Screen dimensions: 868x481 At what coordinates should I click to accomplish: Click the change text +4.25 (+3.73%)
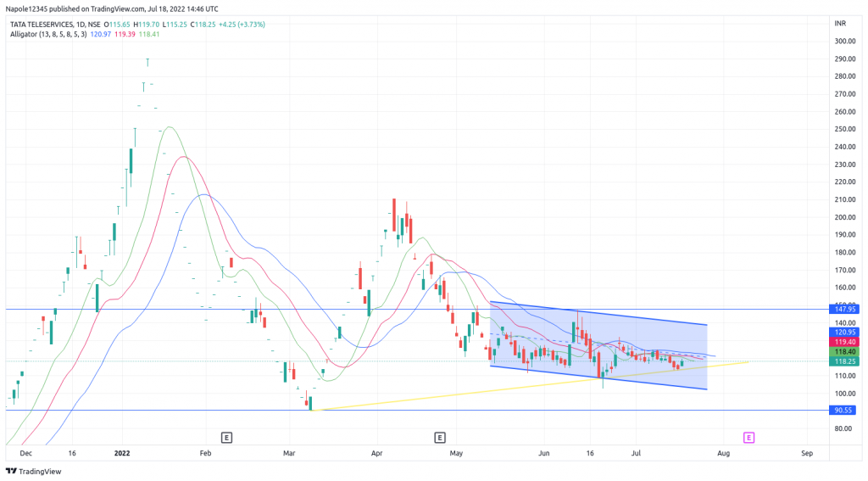click(242, 25)
